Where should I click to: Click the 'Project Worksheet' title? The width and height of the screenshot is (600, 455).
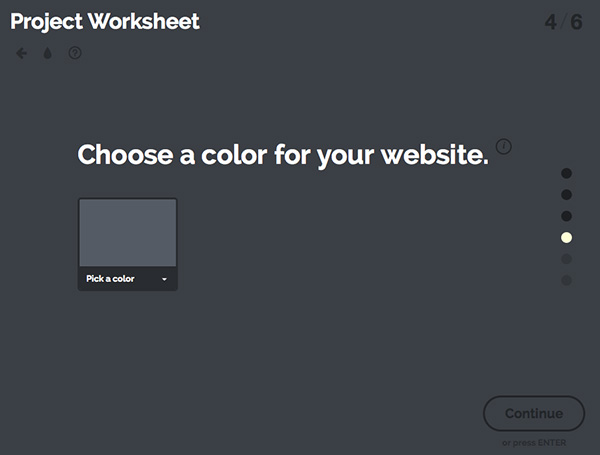coord(105,21)
